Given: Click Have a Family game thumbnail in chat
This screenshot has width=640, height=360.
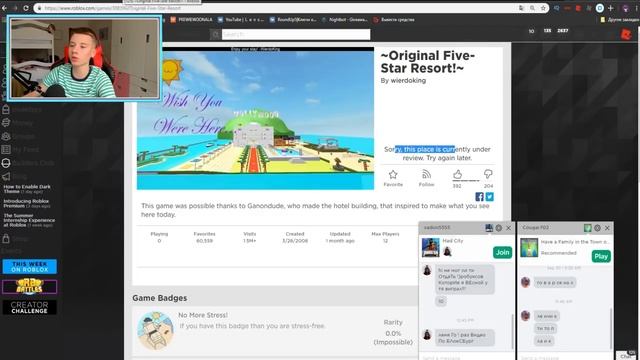Looking at the screenshot, I should (529, 247).
